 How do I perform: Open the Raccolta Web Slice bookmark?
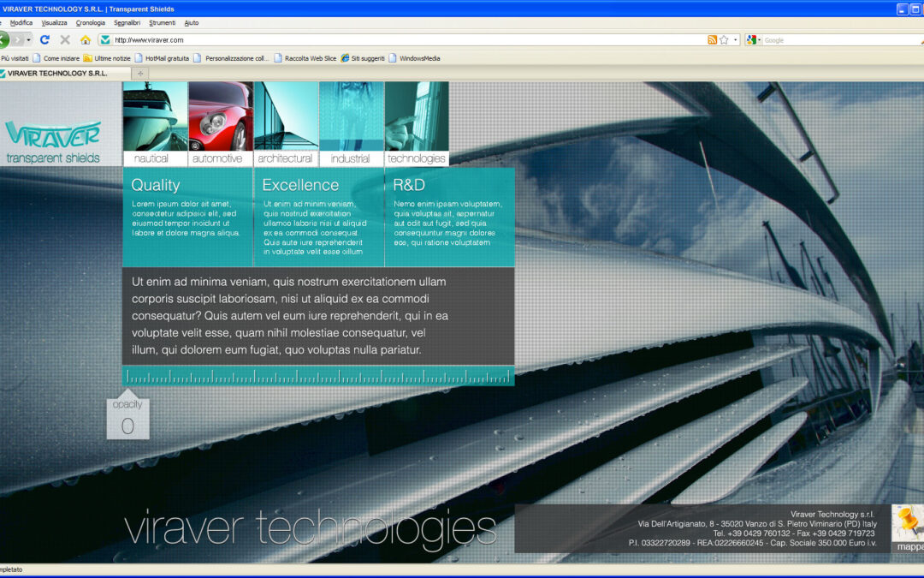tap(305, 58)
